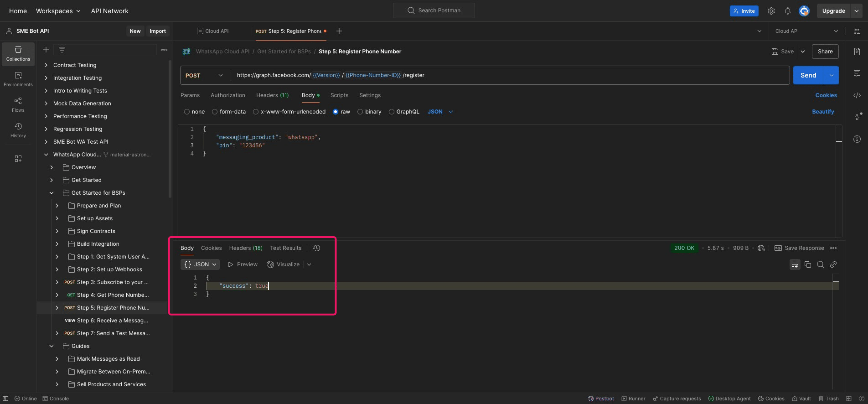Click the response history icon
Screen dimensions: 868x404
click(317, 248)
